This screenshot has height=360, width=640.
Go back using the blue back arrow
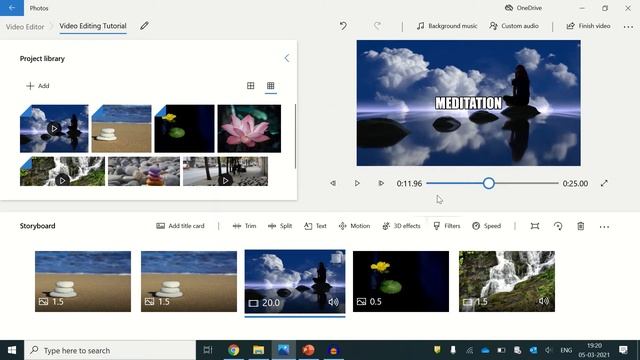[12, 8]
